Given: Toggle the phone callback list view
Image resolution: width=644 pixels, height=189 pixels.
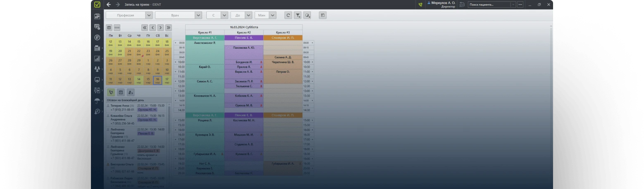Looking at the screenshot, I should (111, 92).
